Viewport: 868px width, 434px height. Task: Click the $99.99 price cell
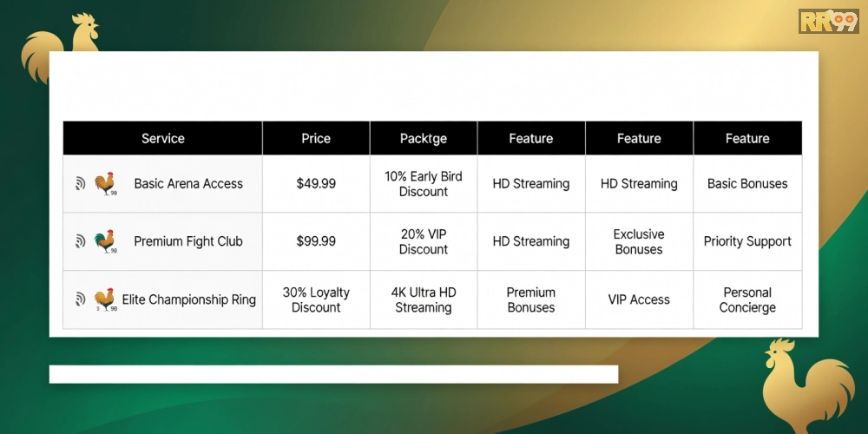pos(316,241)
